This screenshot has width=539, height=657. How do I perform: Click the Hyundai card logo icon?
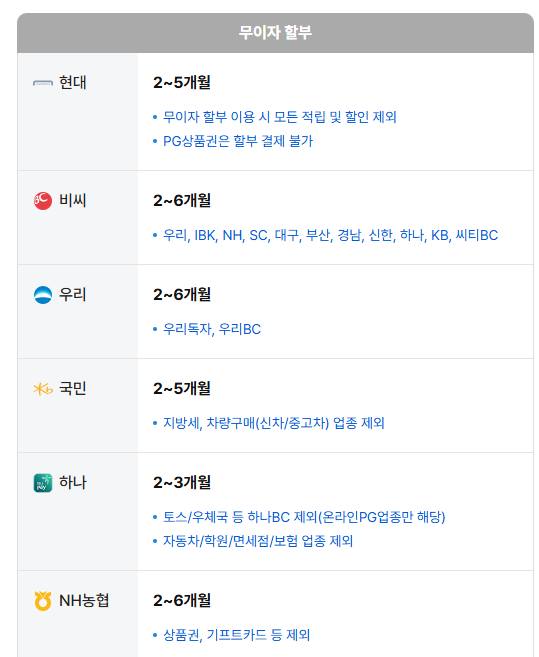point(43,83)
